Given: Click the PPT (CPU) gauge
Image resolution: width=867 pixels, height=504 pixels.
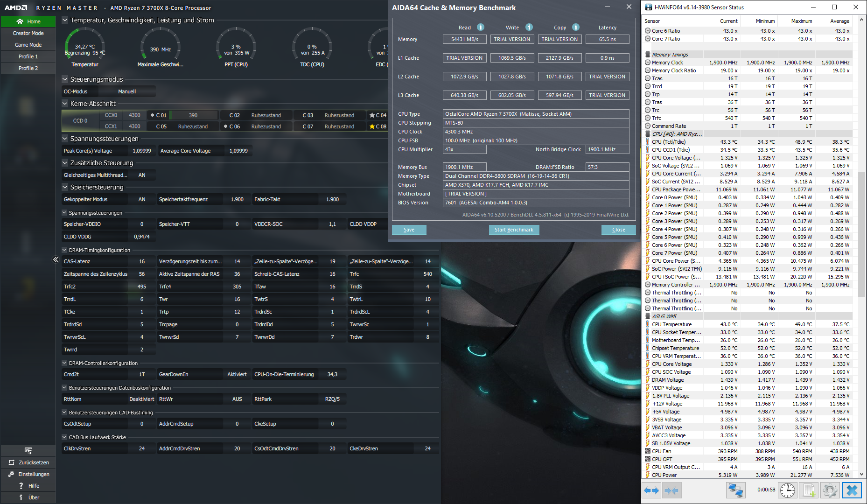Looking at the screenshot, I should click(x=236, y=47).
